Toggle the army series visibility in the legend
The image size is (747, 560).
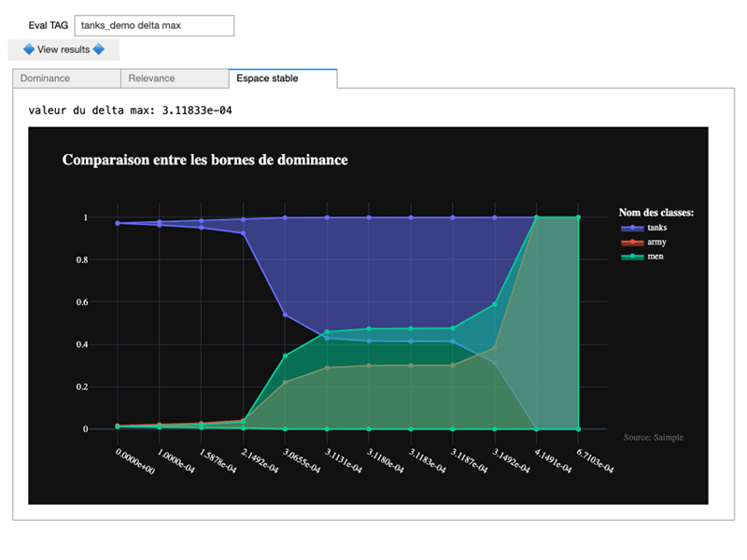[x=656, y=242]
